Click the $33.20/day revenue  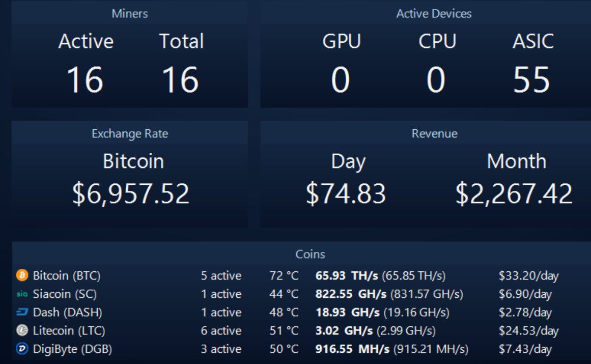click(x=529, y=276)
